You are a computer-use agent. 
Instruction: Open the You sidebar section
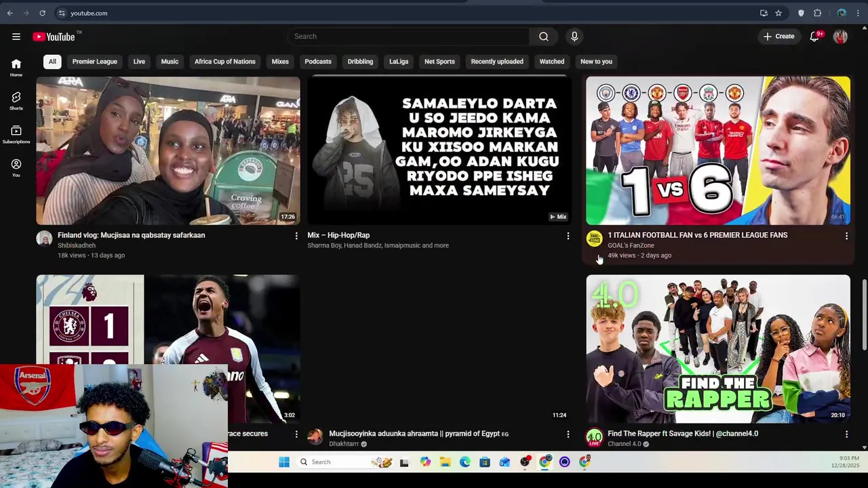pyautogui.click(x=16, y=167)
